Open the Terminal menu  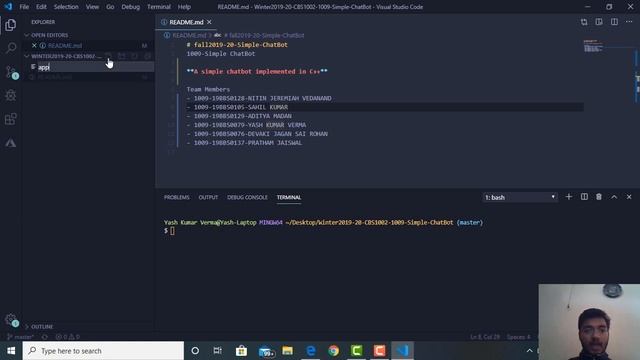[x=159, y=7]
